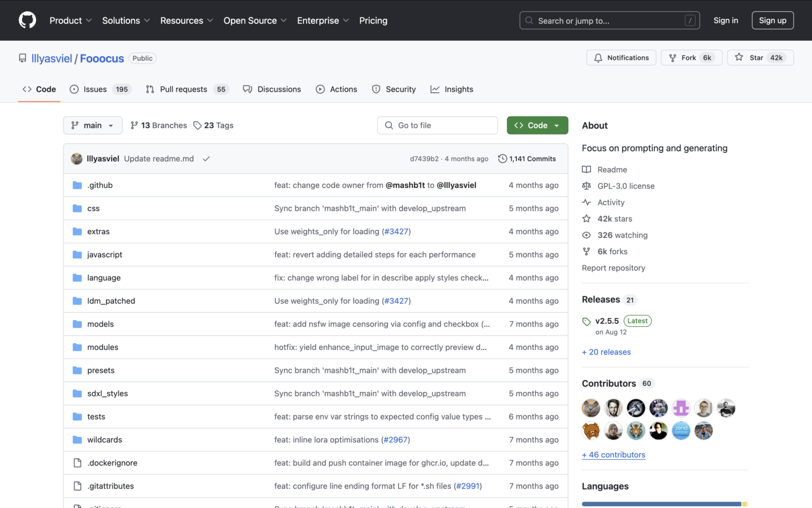
Task: Click the Go to file search field
Action: pos(438,125)
